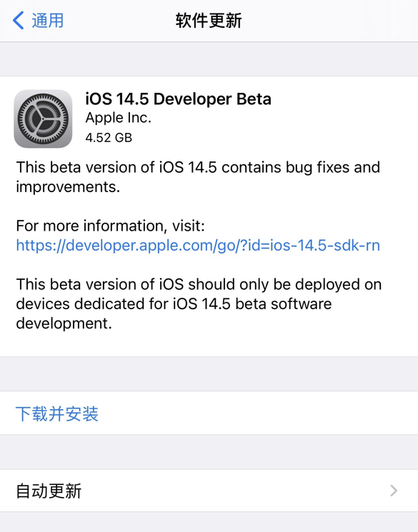The image size is (418, 532).
Task: Tap the 'For more information, visit:' text
Action: [110, 226]
